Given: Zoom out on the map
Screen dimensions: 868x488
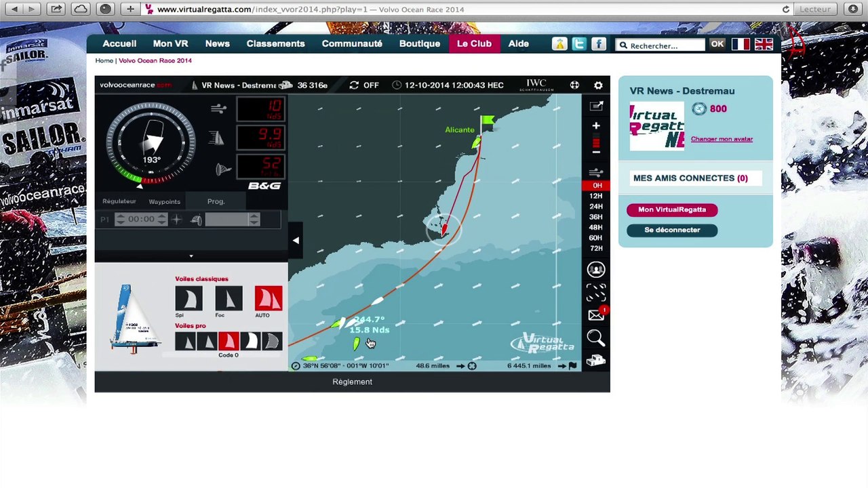Looking at the screenshot, I should click(x=596, y=152).
